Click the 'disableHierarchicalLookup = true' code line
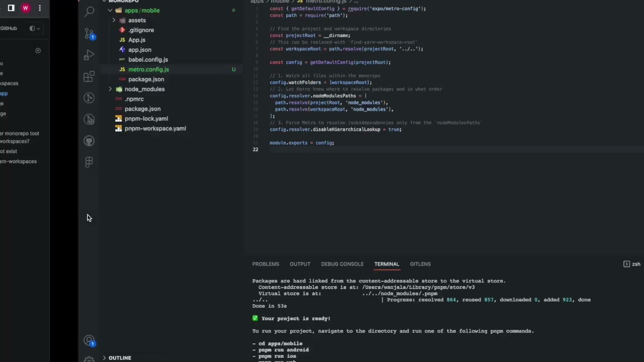Image resolution: width=644 pixels, height=362 pixels. tap(336, 129)
